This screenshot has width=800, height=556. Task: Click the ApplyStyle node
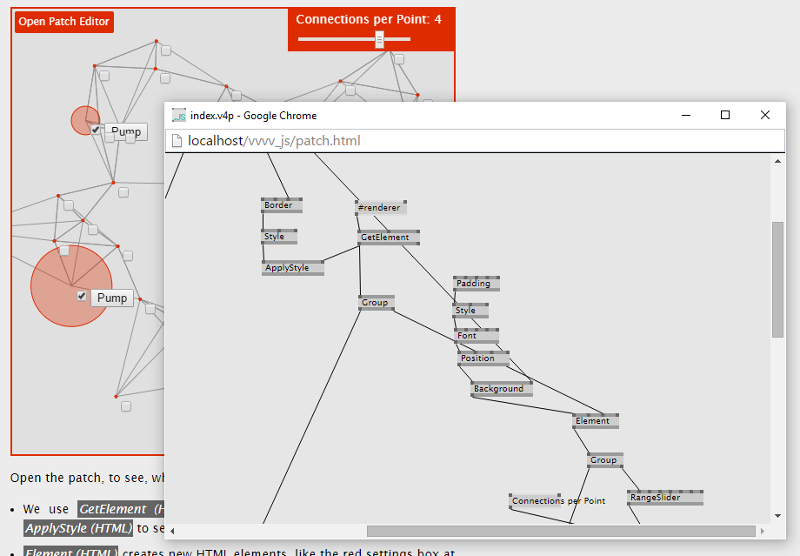pyautogui.click(x=293, y=268)
